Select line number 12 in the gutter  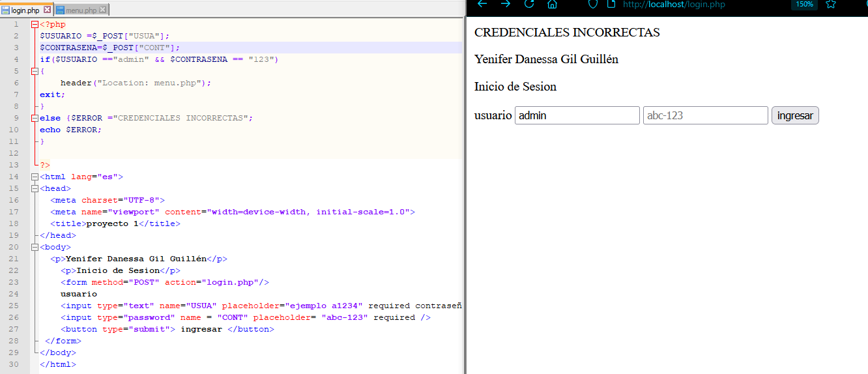pyautogui.click(x=14, y=153)
